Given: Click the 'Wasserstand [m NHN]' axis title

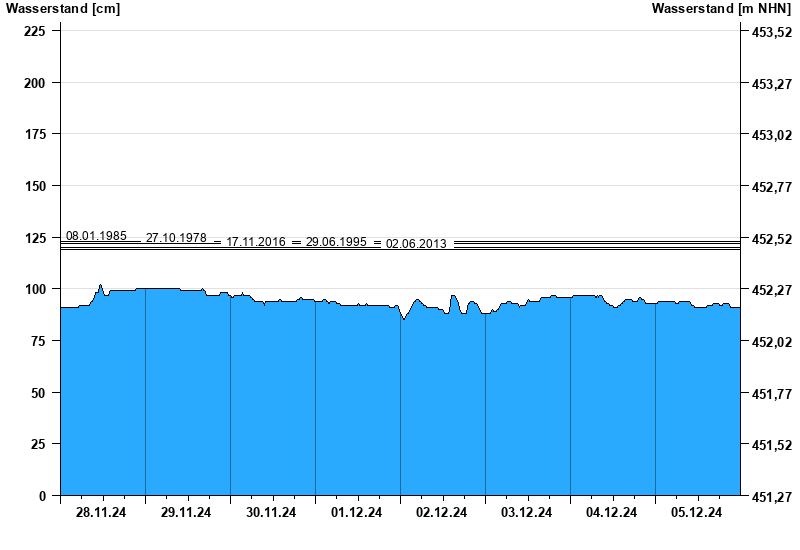Looking at the screenshot, I should click(721, 9).
